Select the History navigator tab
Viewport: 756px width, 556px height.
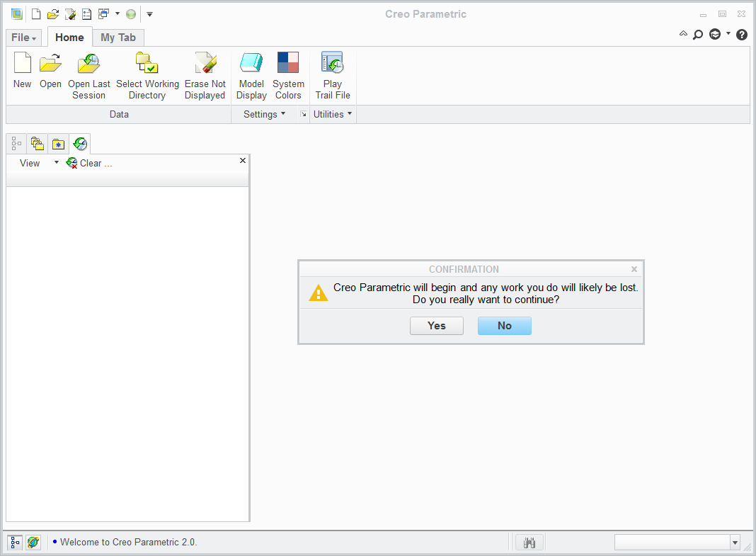coord(80,144)
